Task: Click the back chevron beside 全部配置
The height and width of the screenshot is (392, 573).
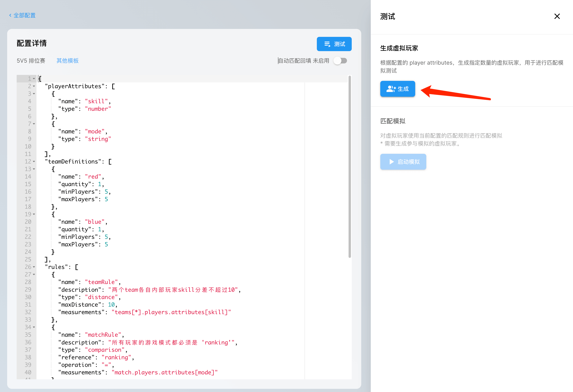Action: point(10,15)
